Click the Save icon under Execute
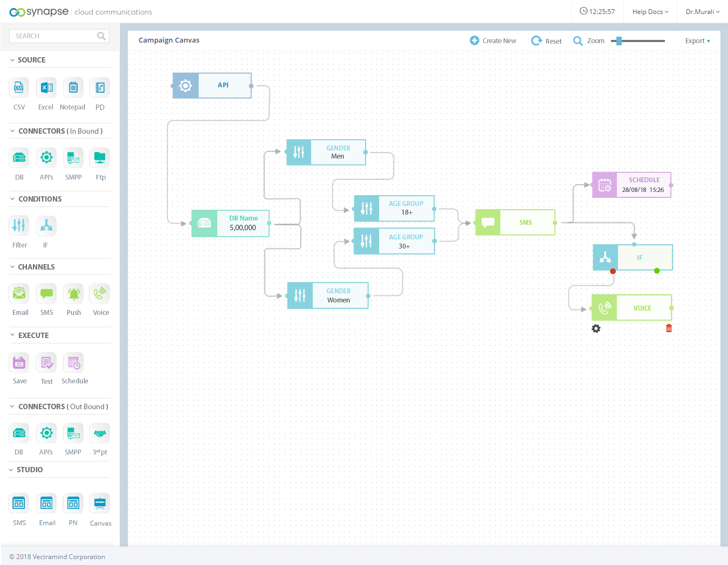The height and width of the screenshot is (565, 728). pyautogui.click(x=19, y=362)
